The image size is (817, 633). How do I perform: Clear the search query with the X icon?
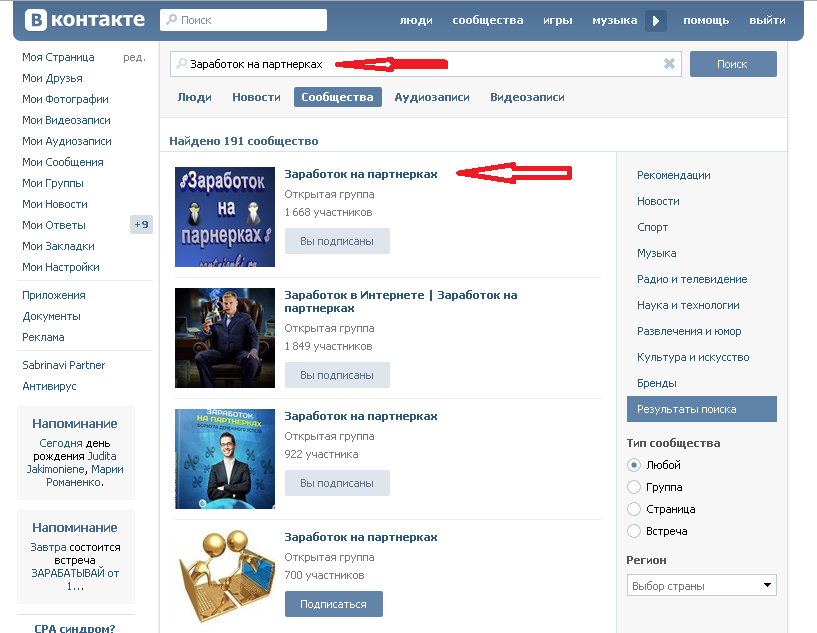(x=669, y=64)
